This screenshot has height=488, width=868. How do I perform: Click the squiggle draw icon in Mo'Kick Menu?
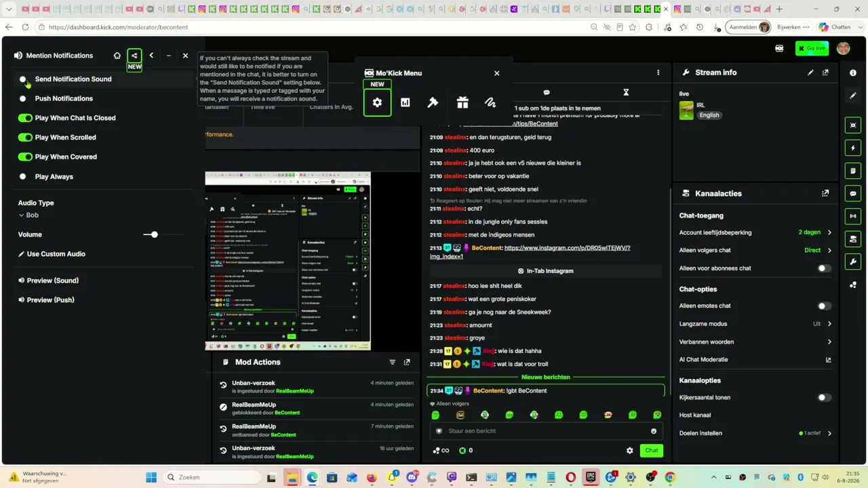[x=490, y=102]
